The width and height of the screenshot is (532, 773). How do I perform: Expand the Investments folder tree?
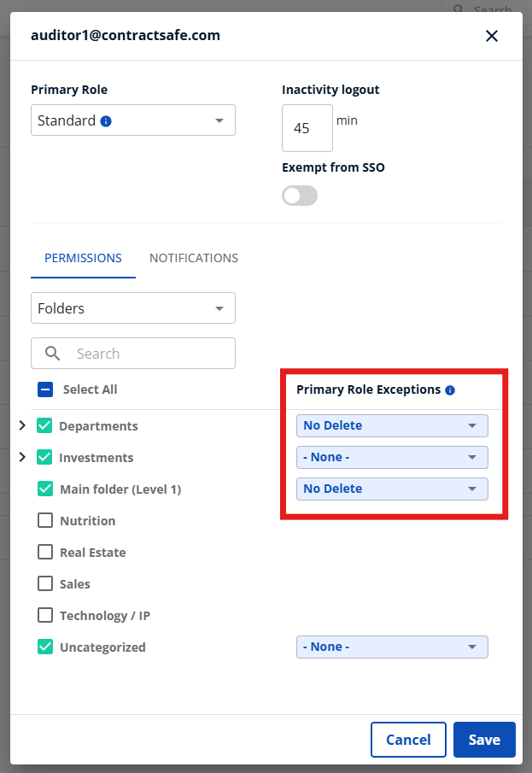click(x=22, y=457)
